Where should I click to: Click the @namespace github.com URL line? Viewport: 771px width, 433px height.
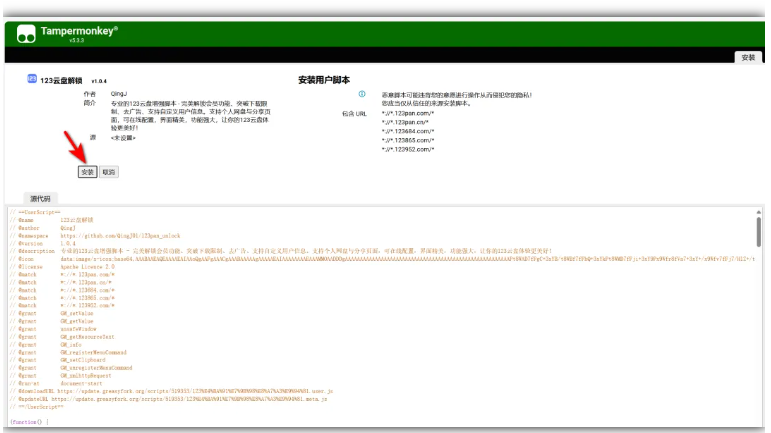pos(95,236)
